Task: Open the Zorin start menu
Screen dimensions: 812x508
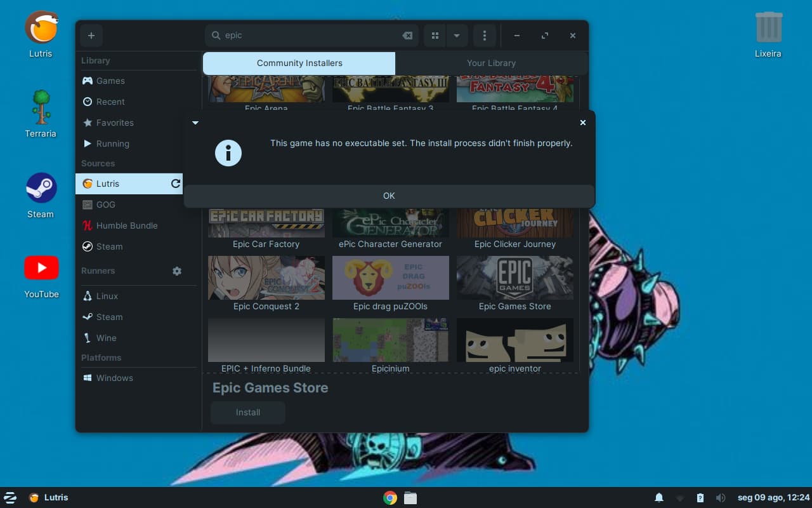Action: click(x=10, y=498)
